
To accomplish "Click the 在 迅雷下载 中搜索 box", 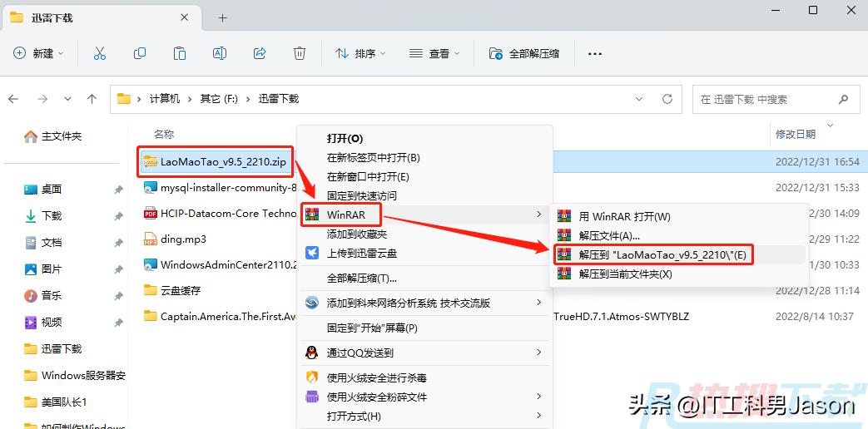I will (x=775, y=100).
